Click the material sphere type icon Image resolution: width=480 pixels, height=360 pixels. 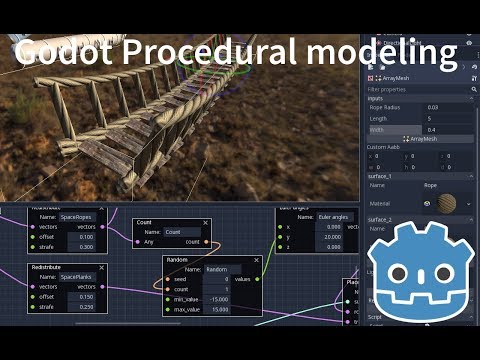[x=427, y=203]
